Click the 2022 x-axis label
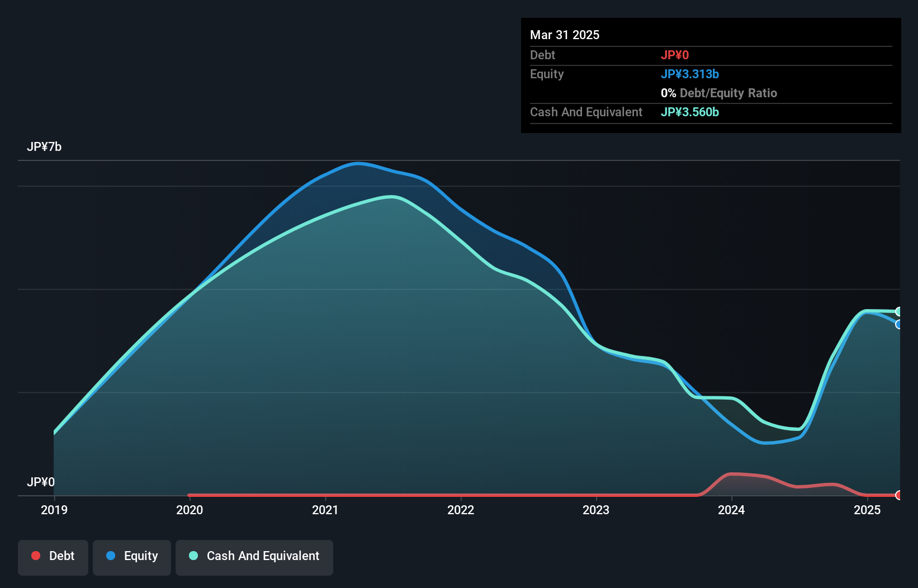 (x=461, y=510)
